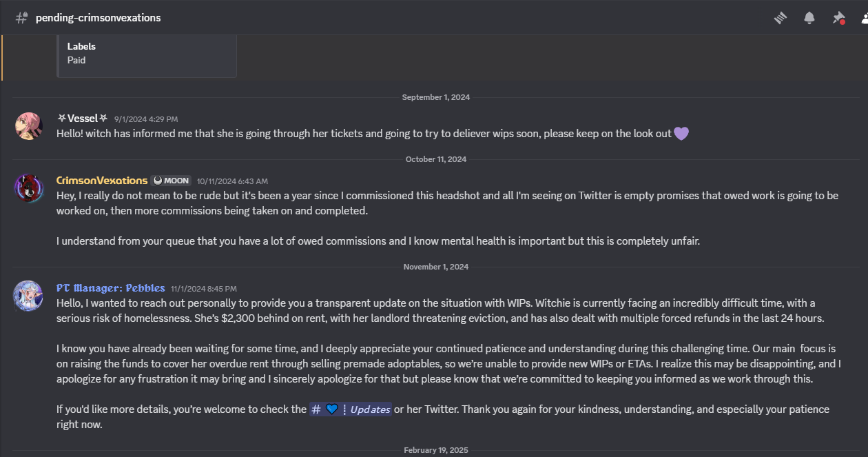
Task: Click the CrimsonVexations username
Action: point(101,181)
